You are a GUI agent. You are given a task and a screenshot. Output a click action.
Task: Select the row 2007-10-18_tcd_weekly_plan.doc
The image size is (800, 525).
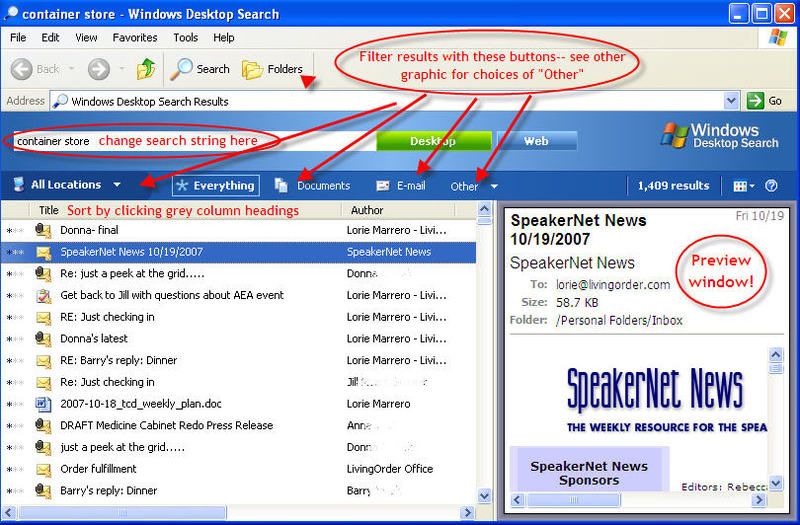(239, 404)
